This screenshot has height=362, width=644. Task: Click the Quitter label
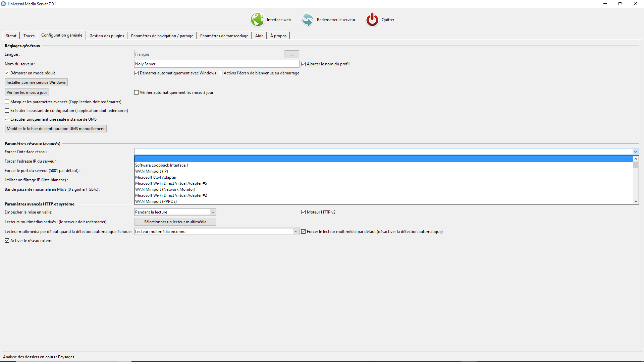388,20
